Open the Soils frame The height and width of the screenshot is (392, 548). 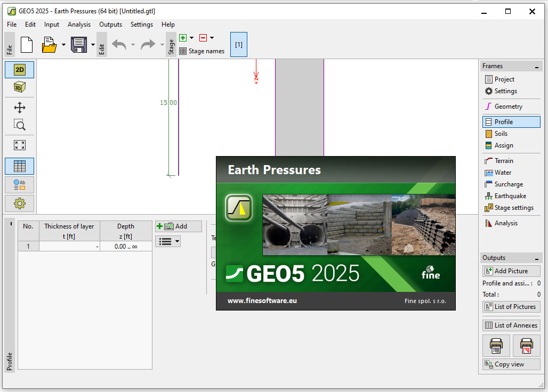tap(501, 134)
